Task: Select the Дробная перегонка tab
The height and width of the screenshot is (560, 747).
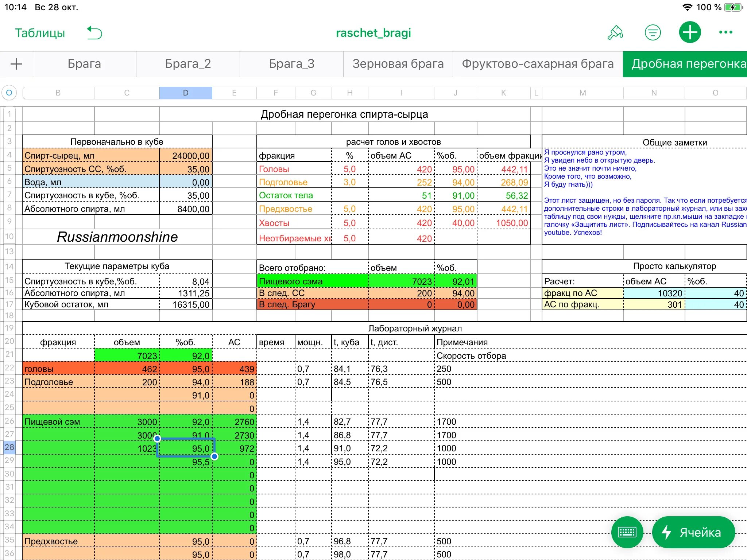Action: tap(685, 64)
